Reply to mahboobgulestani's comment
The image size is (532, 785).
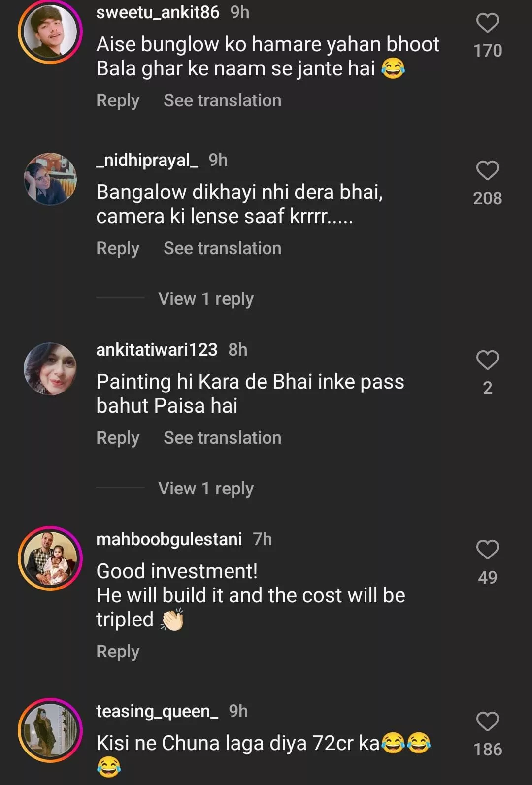pos(118,652)
